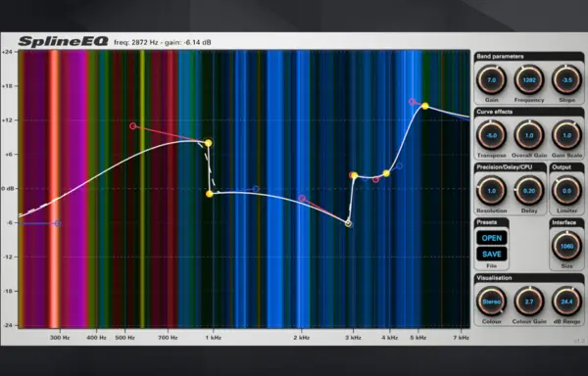Select the yellow peak node above 5 kHz

(425, 106)
